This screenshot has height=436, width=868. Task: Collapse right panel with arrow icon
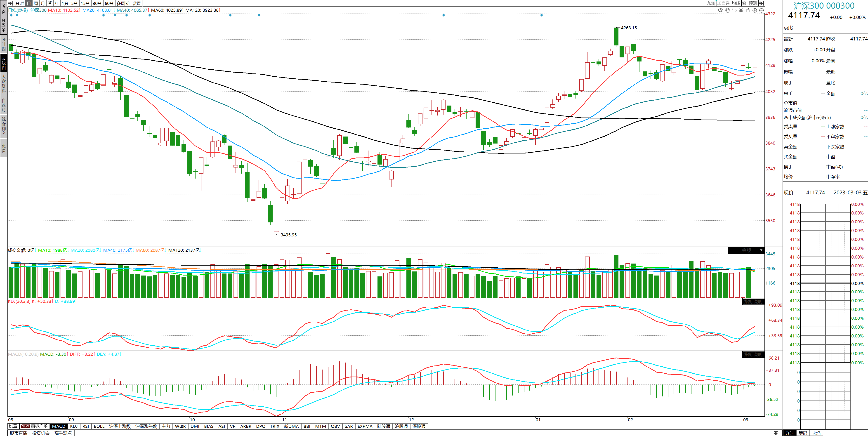(x=761, y=3)
